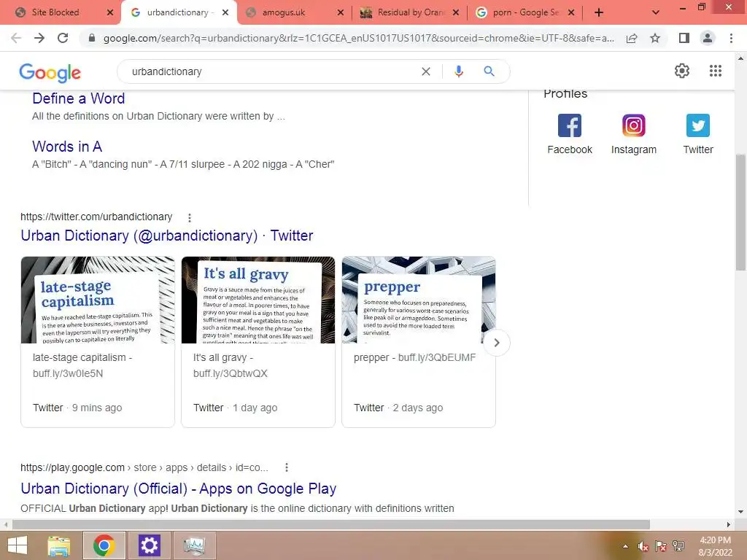
Task: Open the Chrome profile avatar
Action: 708,38
